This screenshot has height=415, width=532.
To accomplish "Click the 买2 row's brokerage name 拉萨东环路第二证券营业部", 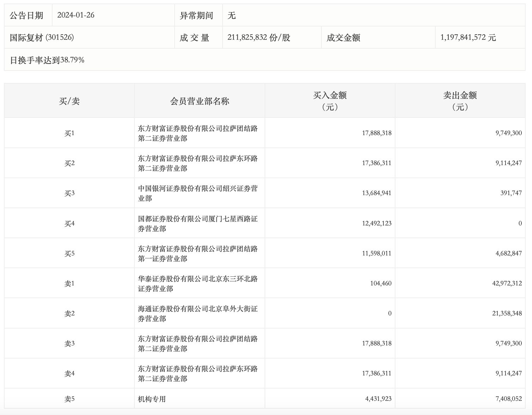I will 198,163.
